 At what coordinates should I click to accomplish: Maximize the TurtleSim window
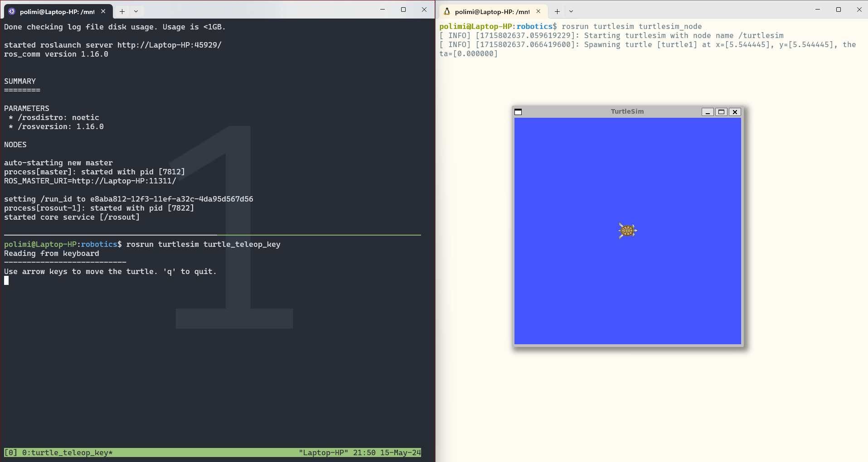(721, 112)
